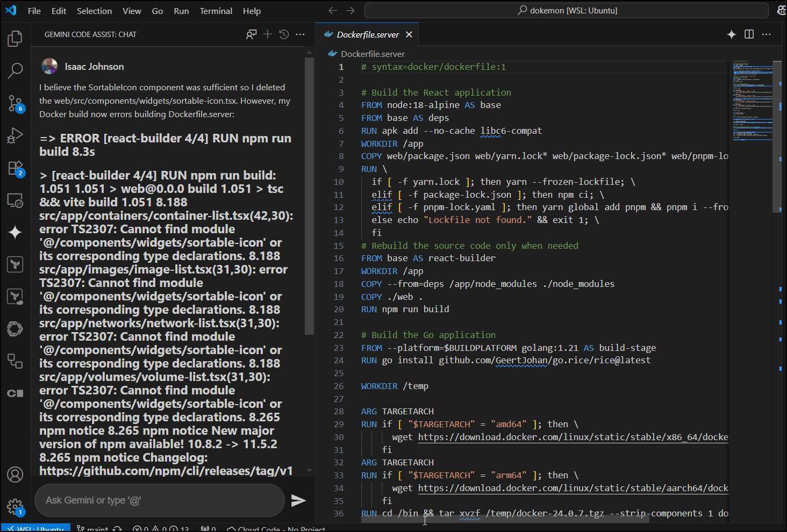The image size is (787, 532).
Task: Open Source Control view with badge 6
Action: pos(15,103)
